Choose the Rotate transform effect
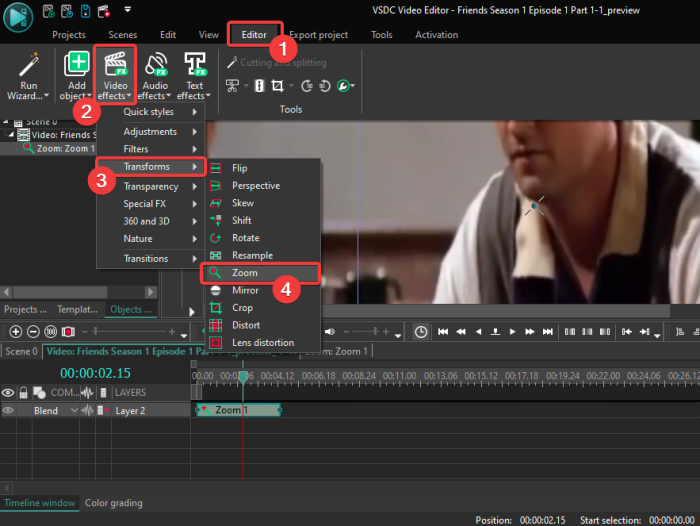This screenshot has width=700, height=526. tap(263, 238)
